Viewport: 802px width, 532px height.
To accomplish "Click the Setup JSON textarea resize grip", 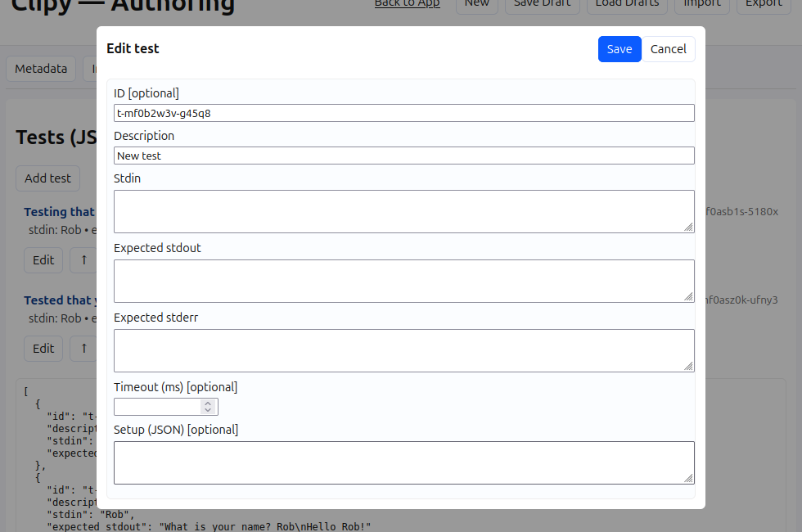I will coord(689,478).
